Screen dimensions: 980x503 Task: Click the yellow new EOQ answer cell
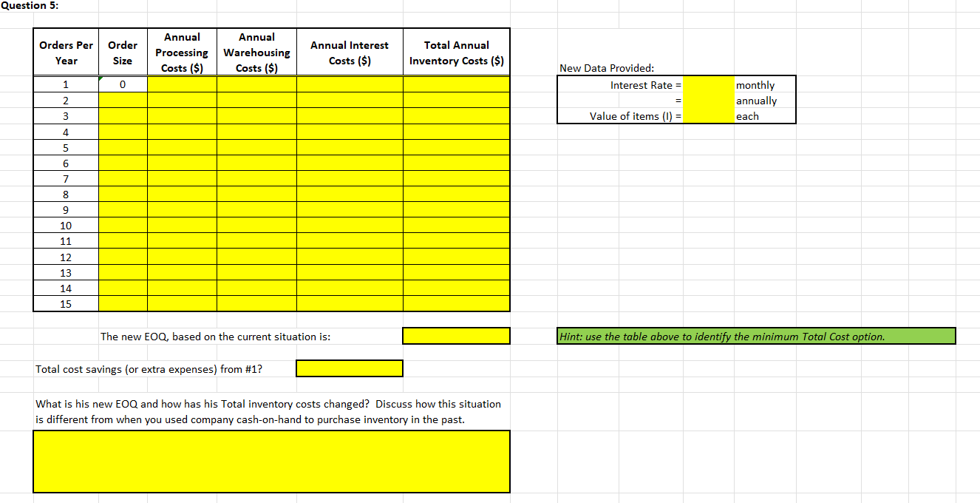pyautogui.click(x=457, y=336)
